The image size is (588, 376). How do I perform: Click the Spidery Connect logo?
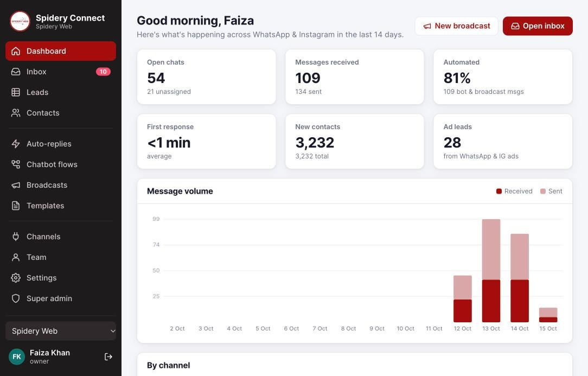pyautogui.click(x=20, y=21)
